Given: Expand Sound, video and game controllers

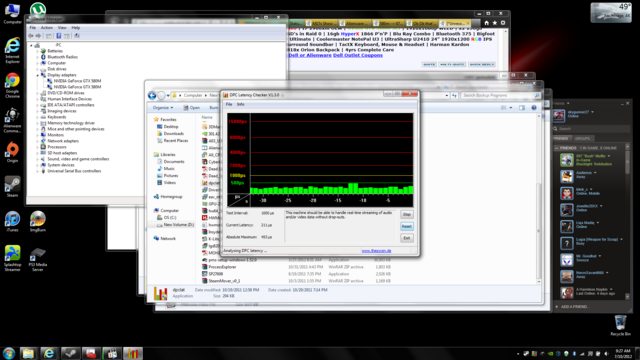Looking at the screenshot, I should coord(38,159).
